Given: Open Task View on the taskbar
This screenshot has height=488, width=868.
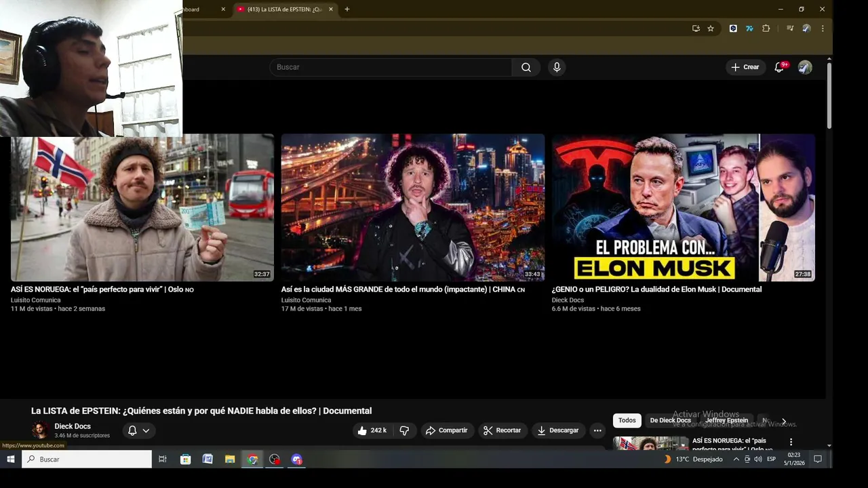Looking at the screenshot, I should [163, 459].
